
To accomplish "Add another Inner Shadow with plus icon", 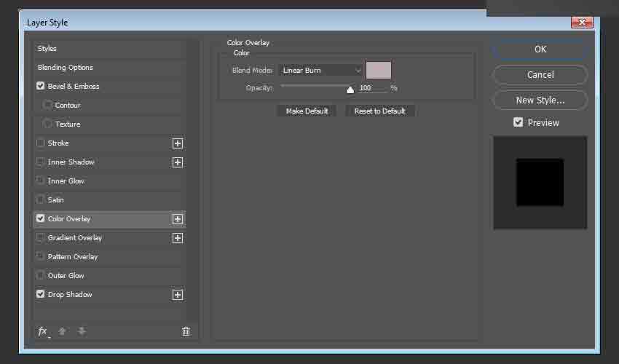I will (177, 162).
